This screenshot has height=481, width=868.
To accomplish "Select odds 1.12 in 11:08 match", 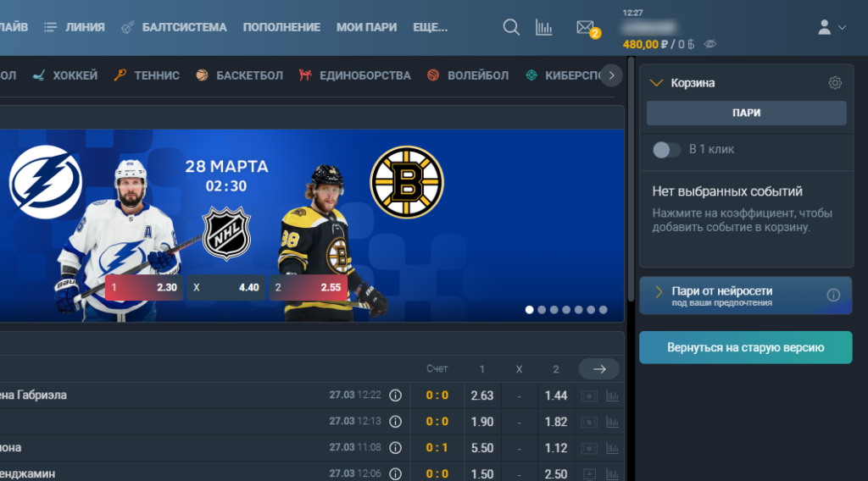I will [x=556, y=448].
